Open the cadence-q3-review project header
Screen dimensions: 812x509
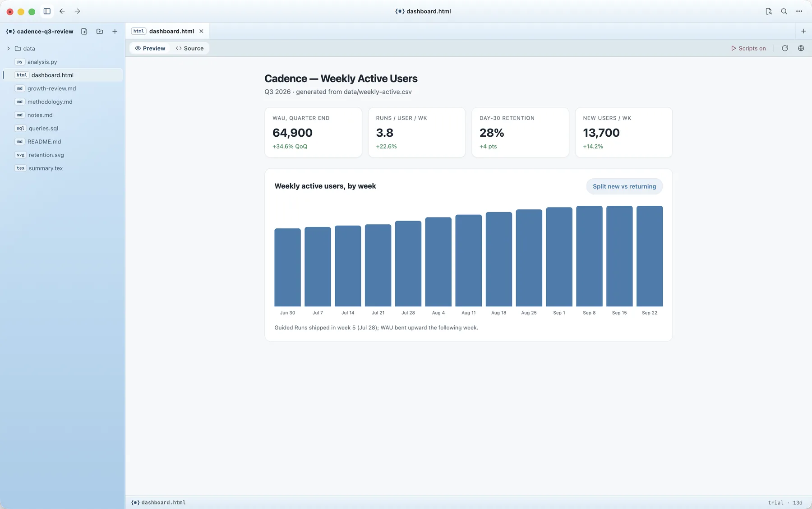40,32
